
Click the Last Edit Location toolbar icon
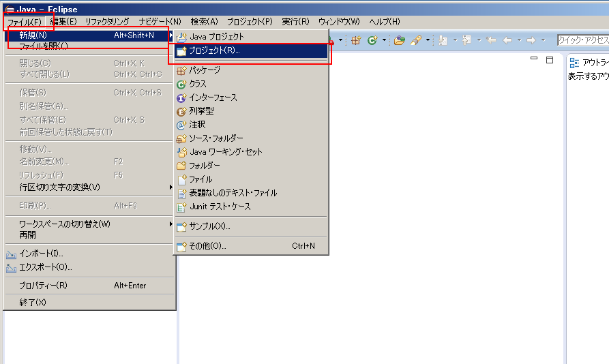(491, 40)
